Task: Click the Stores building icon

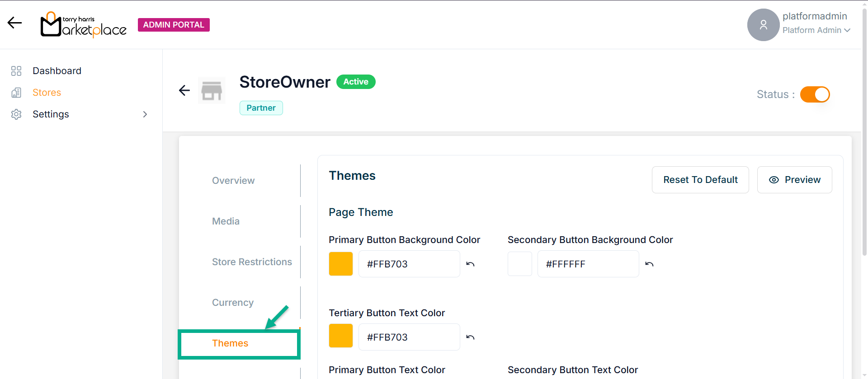Action: [x=16, y=93]
